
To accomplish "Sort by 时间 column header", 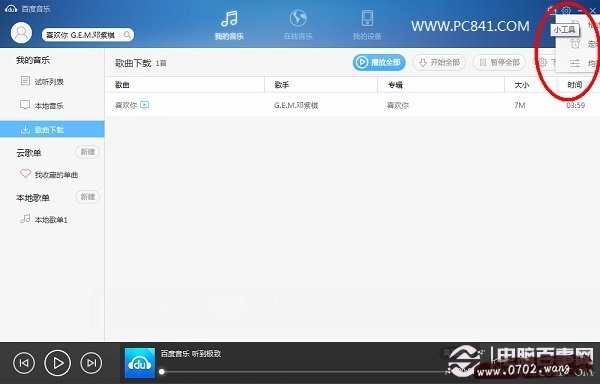I will (575, 85).
